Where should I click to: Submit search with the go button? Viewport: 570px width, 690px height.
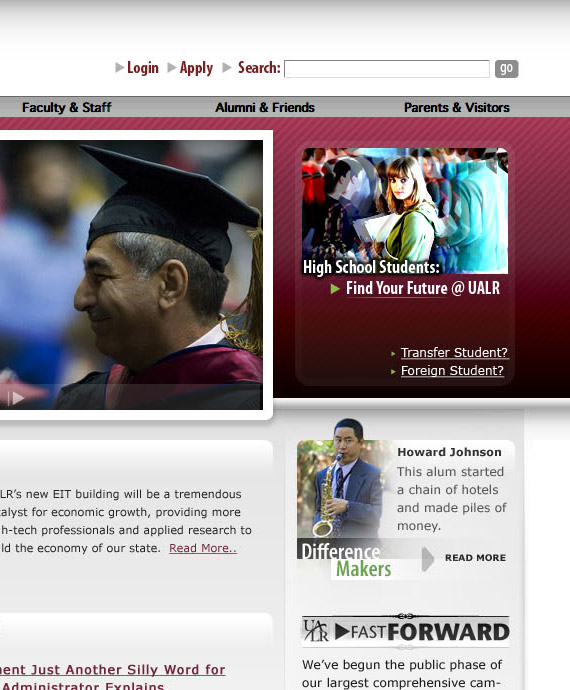click(507, 69)
